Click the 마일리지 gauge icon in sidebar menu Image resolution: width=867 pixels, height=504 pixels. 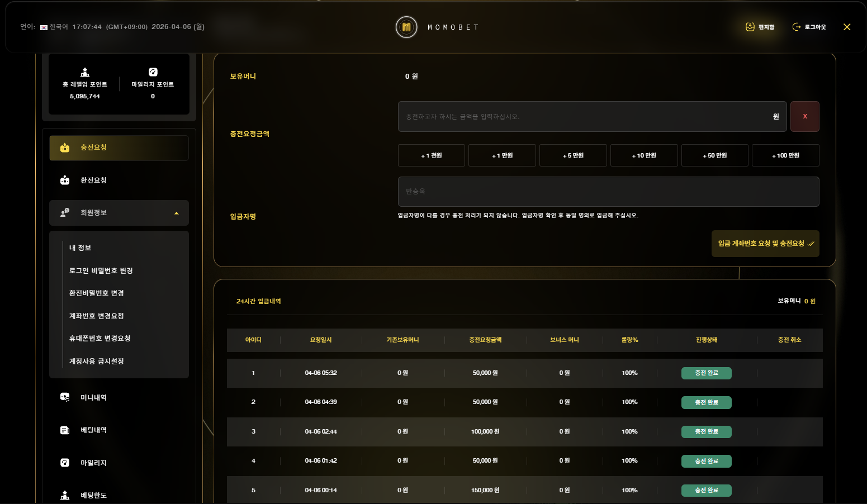[65, 463]
